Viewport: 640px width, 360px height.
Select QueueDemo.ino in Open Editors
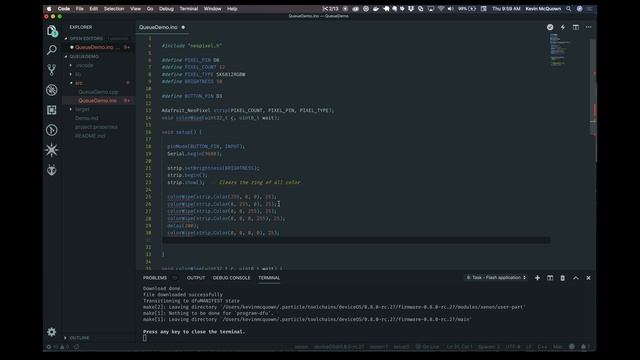pos(98,47)
